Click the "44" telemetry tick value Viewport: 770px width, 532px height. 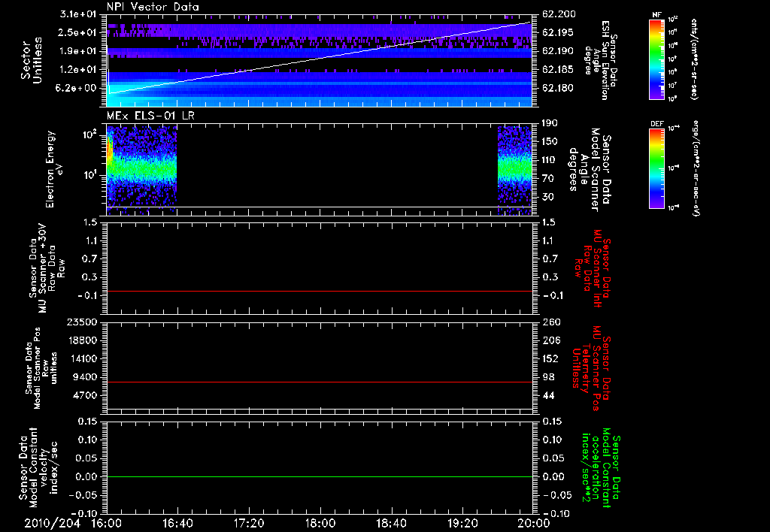(x=547, y=395)
